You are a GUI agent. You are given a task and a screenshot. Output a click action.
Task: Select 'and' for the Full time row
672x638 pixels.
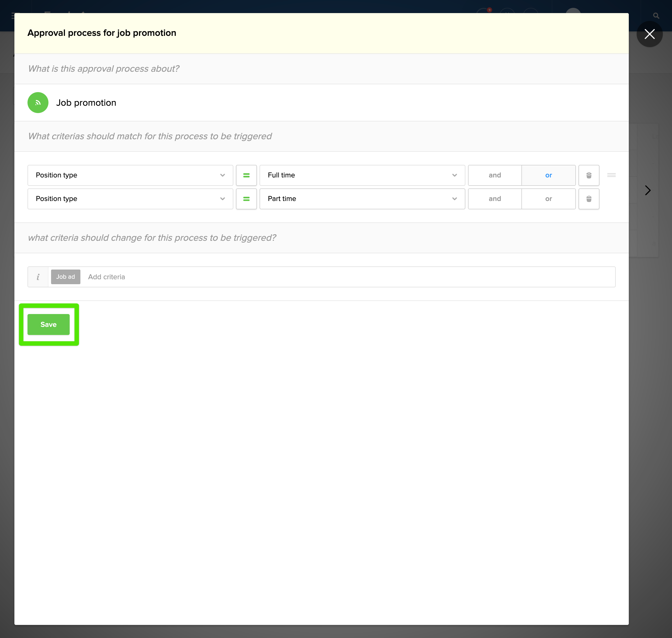[x=494, y=175]
